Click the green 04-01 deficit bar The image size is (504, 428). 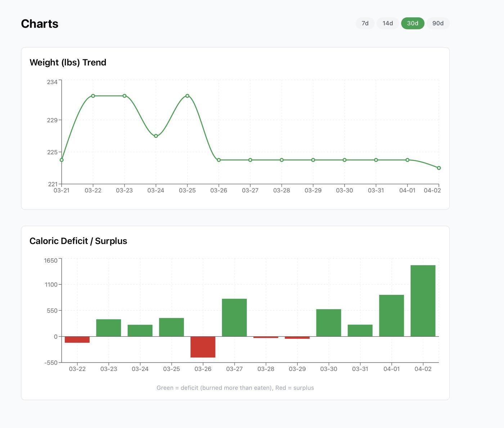[392, 316]
